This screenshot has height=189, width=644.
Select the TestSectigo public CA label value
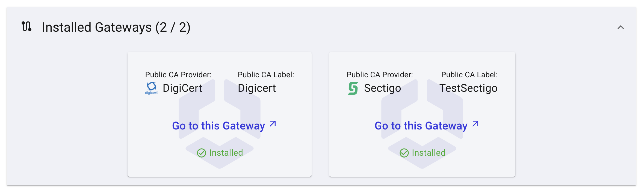coord(468,88)
